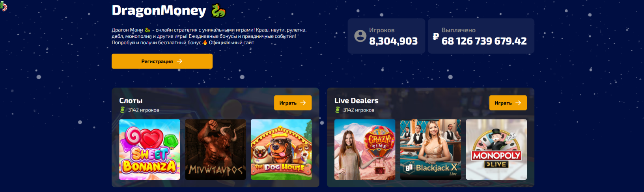Click the fire emoji in the description
644x192 pixels.
[205, 42]
